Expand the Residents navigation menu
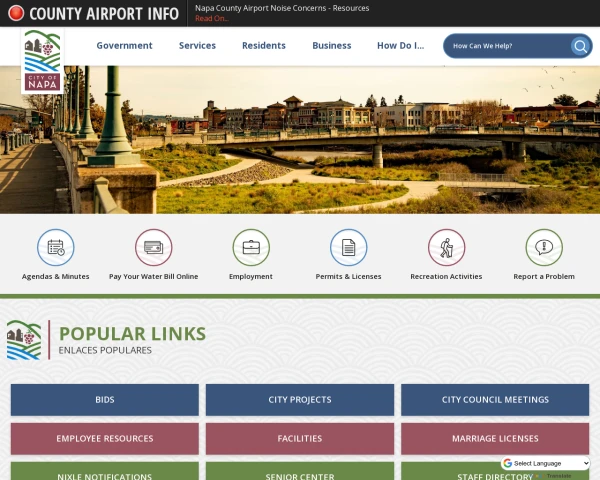Screen dimensions: 600x480 pos(263,46)
